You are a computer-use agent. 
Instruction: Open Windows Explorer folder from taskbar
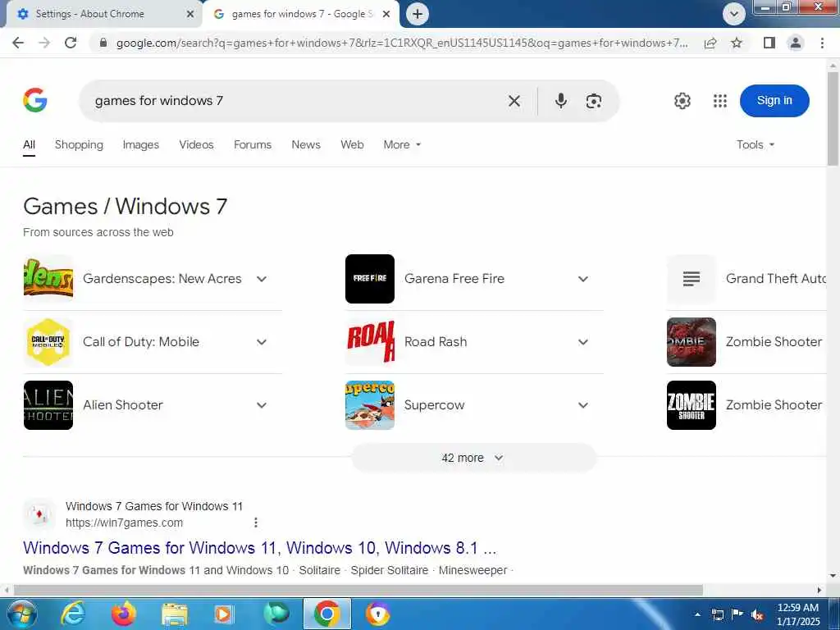click(175, 614)
